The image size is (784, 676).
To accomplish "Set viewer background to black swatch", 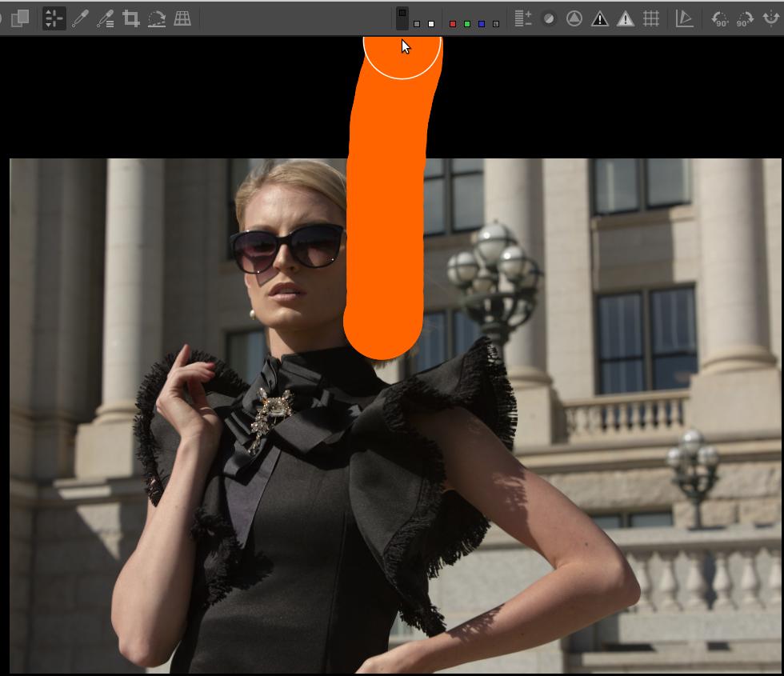I will click(x=402, y=18).
